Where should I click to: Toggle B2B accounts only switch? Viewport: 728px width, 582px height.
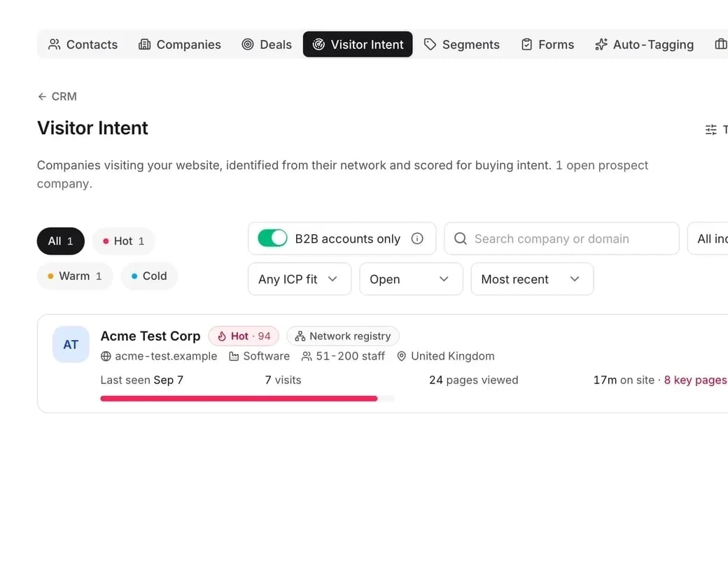tap(272, 239)
